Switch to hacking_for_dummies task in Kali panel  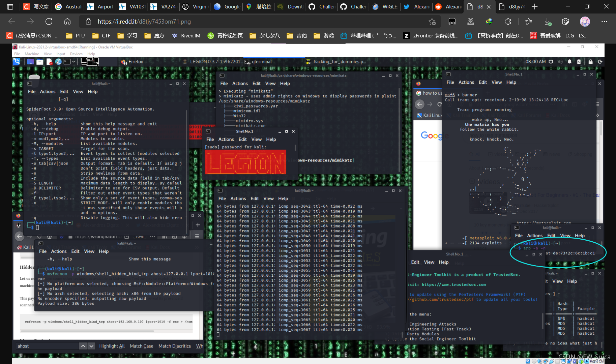pos(336,62)
